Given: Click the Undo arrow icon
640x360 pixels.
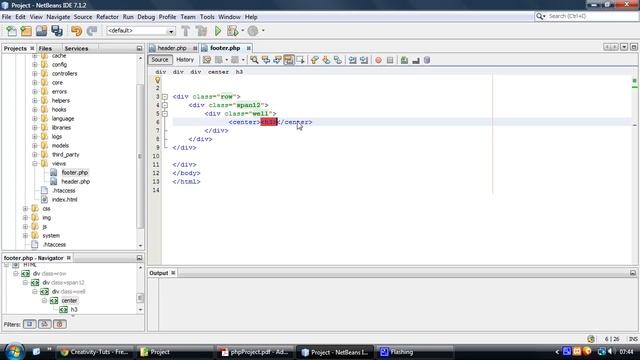Looking at the screenshot, I should point(76,31).
